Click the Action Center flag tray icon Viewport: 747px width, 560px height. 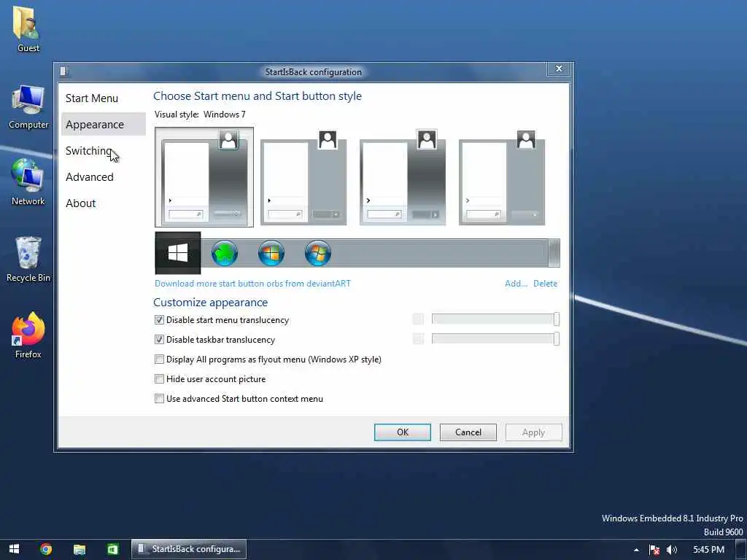654,550
